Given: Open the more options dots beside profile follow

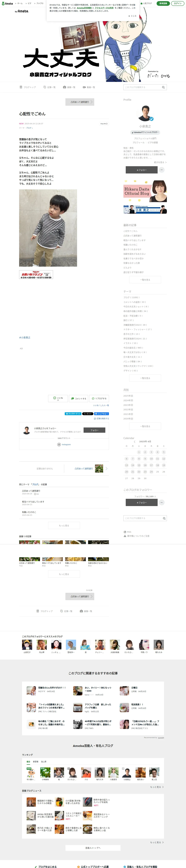Looking at the screenshot, I should coord(162,170).
